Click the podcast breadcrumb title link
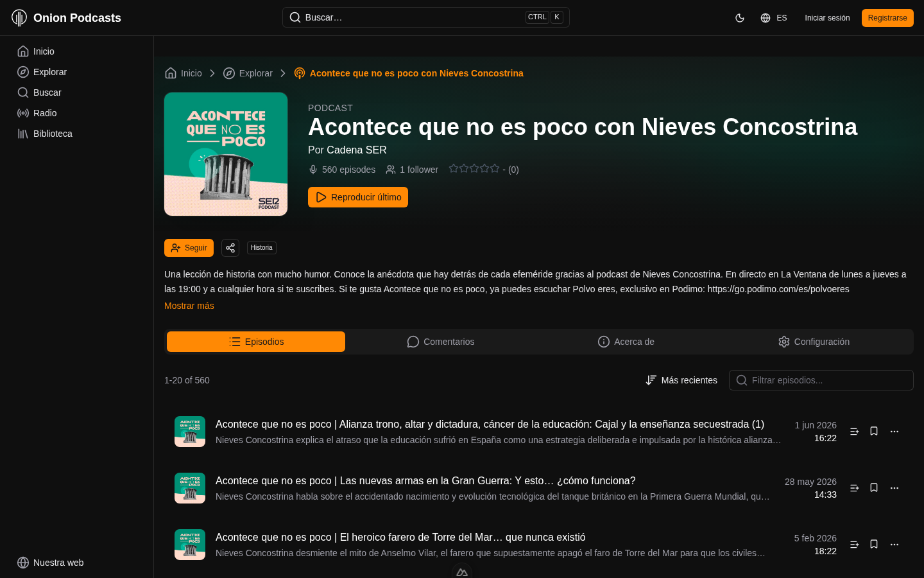924x578 pixels. (x=409, y=73)
